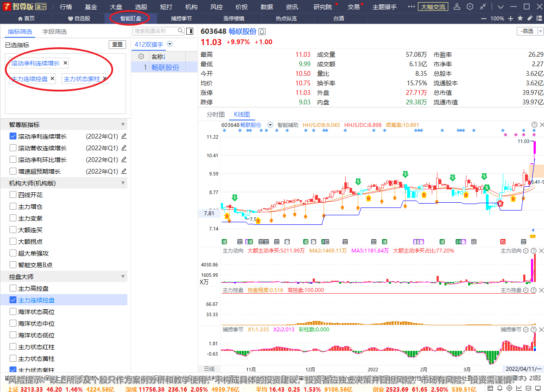Remove the 主力连续控盘 filter tag
Screen dimensions: 544x392
pyautogui.click(x=52, y=78)
